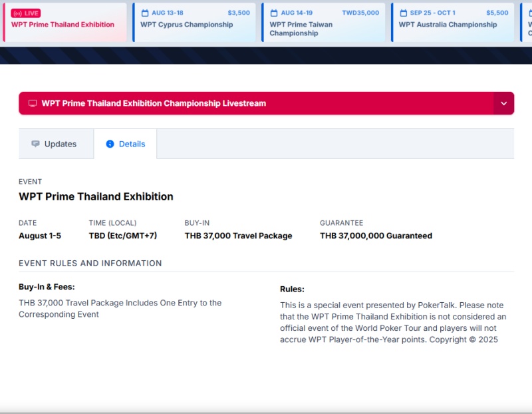This screenshot has height=414, width=532.
Task: Click the $3,500 buy-in on Cyprus card
Action: coord(239,13)
